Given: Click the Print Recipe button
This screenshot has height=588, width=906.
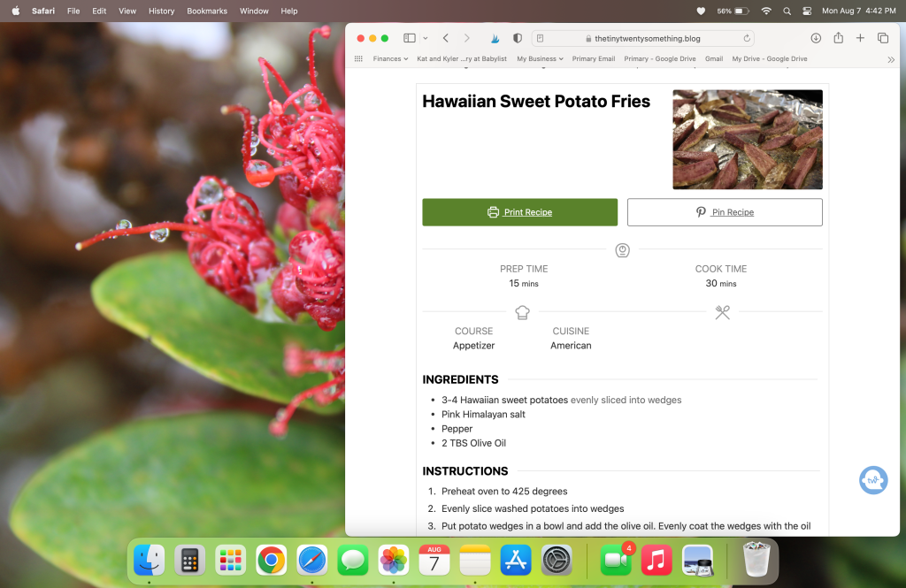Looking at the screenshot, I should coord(520,212).
